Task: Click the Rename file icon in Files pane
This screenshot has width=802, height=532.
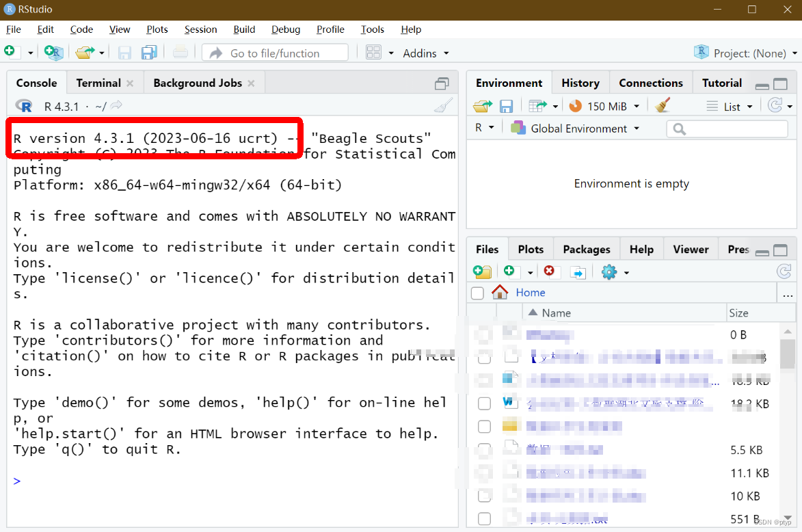Action: (x=578, y=272)
